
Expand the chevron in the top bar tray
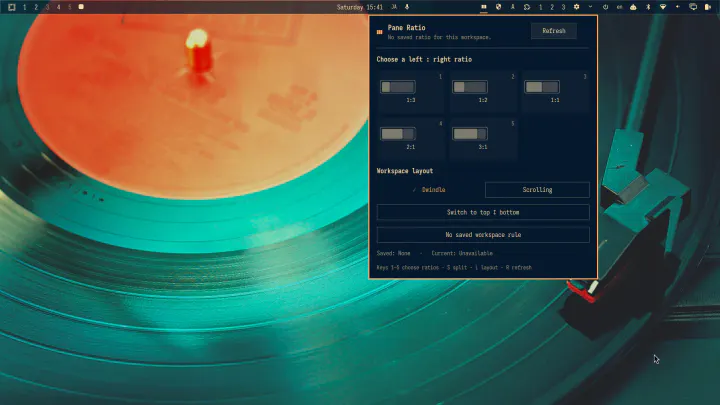tap(591, 7)
